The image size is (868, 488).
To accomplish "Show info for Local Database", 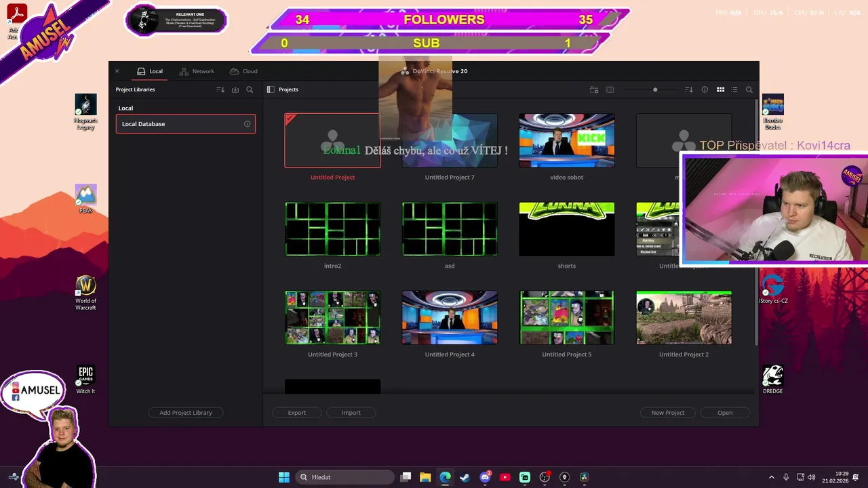I will click(x=247, y=124).
